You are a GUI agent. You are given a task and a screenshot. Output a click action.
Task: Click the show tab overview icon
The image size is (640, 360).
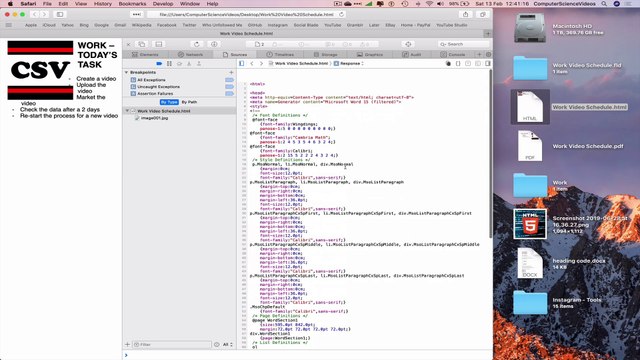tap(482, 14)
